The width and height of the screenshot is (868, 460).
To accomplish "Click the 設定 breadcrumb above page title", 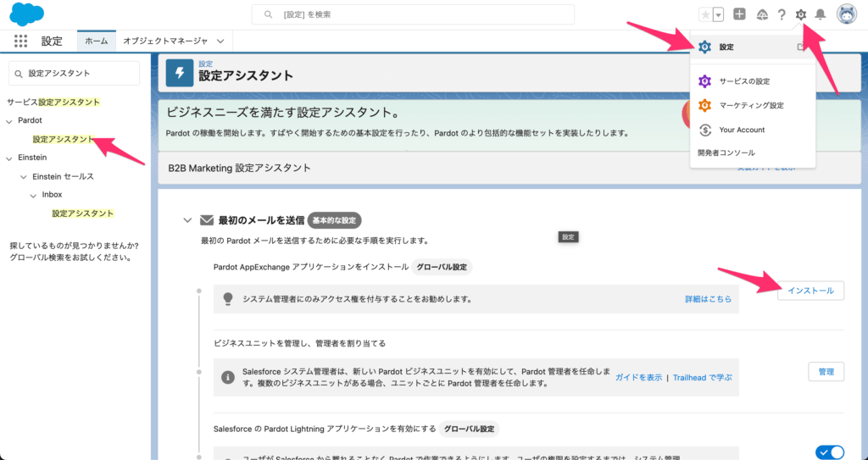I will pos(205,64).
